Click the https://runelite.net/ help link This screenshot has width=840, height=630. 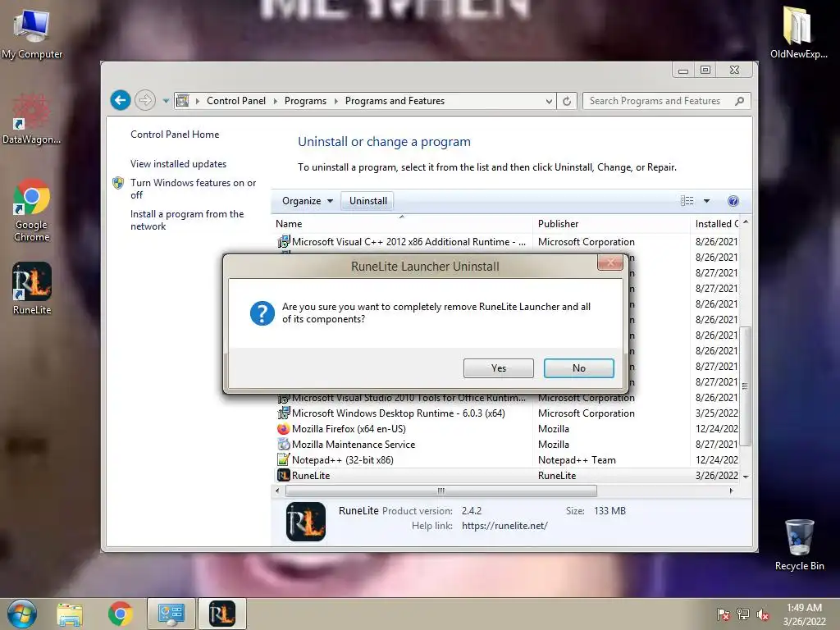(504, 526)
